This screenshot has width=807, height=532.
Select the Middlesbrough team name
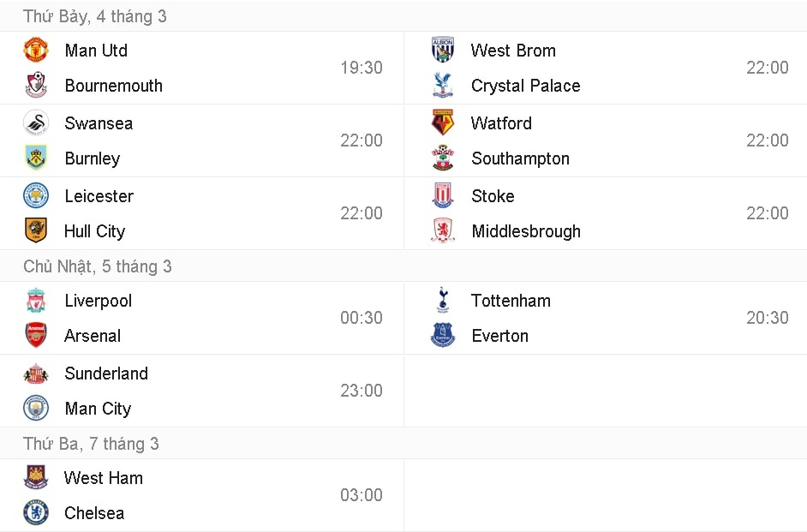click(525, 231)
